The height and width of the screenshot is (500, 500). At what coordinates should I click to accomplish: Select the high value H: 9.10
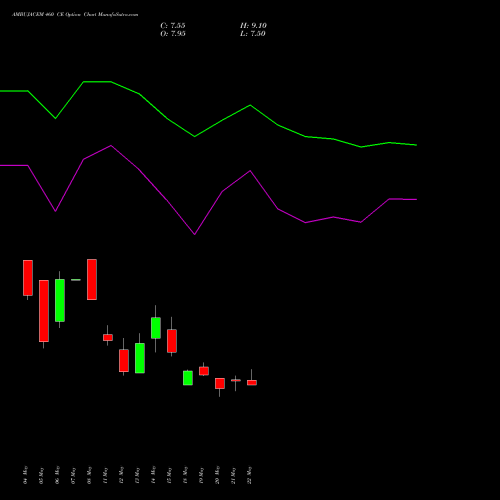[253, 26]
